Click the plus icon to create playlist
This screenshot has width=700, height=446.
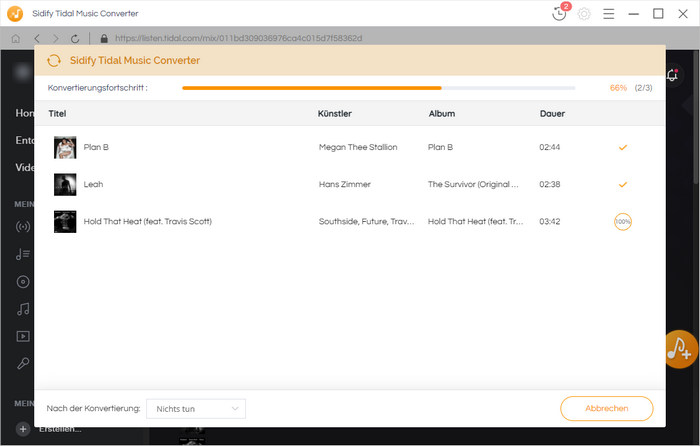tap(23, 429)
